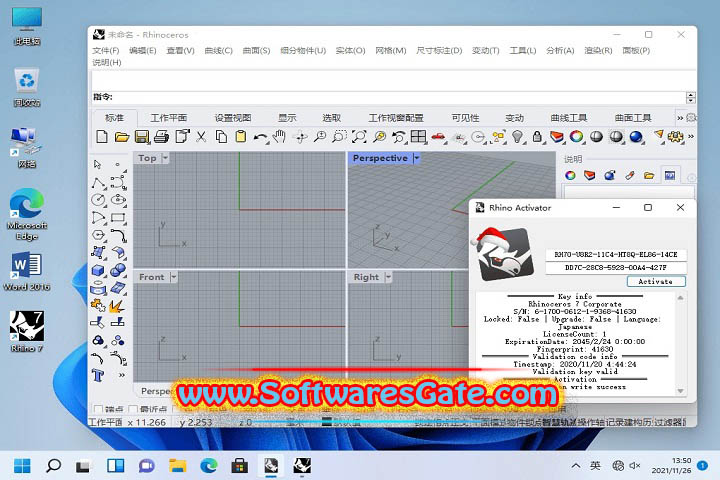This screenshot has height=480, width=720.
Task: Switch to the 工作平面 toolbar tab
Action: tap(169, 118)
